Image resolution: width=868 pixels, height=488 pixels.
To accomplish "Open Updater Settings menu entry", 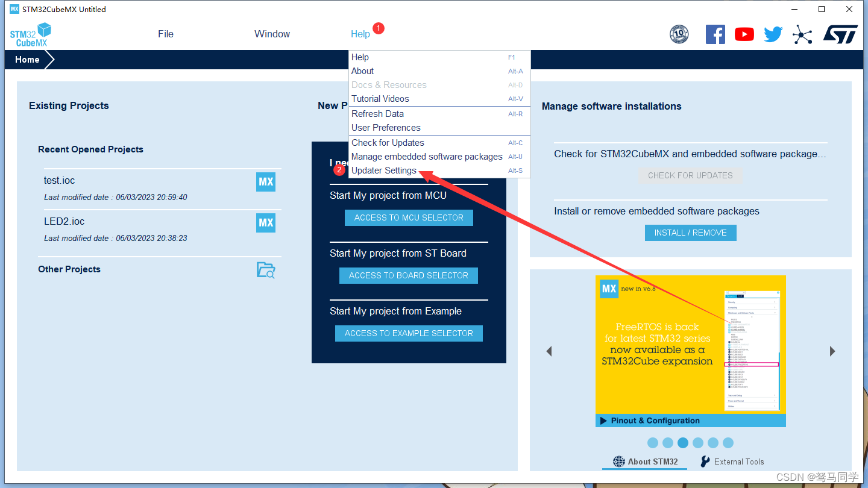I will click(439, 170).
